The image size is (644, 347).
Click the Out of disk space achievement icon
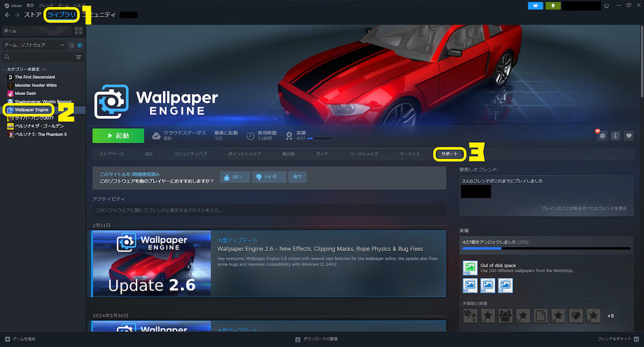pos(470,268)
